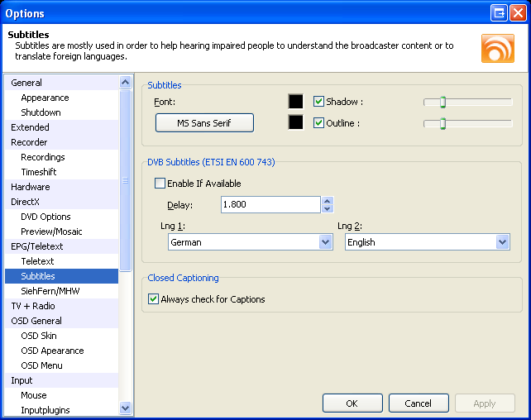The height and width of the screenshot is (420, 531).
Task: Toggle the Outline checkbox
Action: click(x=319, y=123)
